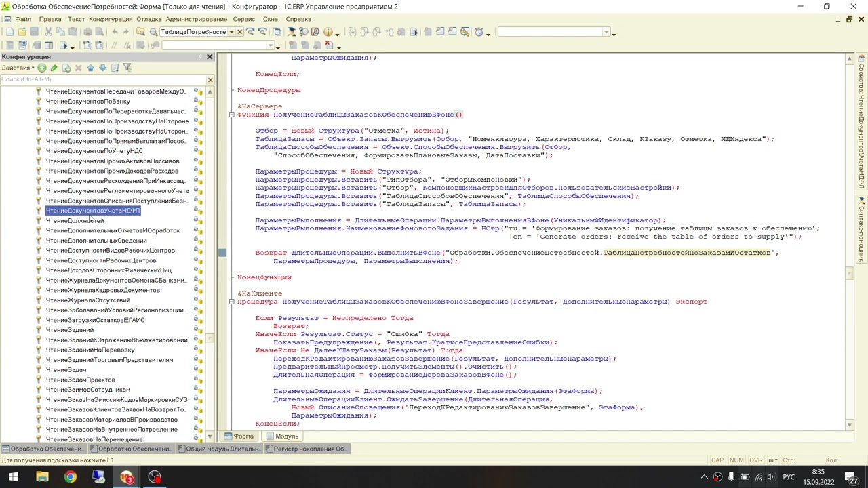Image resolution: width=868 pixels, height=488 pixels.
Task: Clear the Конфигурация search field with X
Action: pyautogui.click(x=210, y=80)
